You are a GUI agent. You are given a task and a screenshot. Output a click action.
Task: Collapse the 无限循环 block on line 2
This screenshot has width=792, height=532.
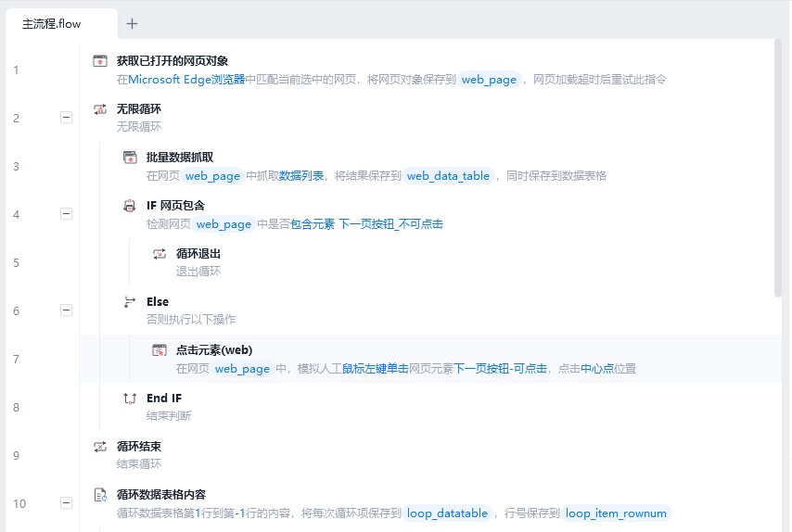pyautogui.click(x=66, y=118)
